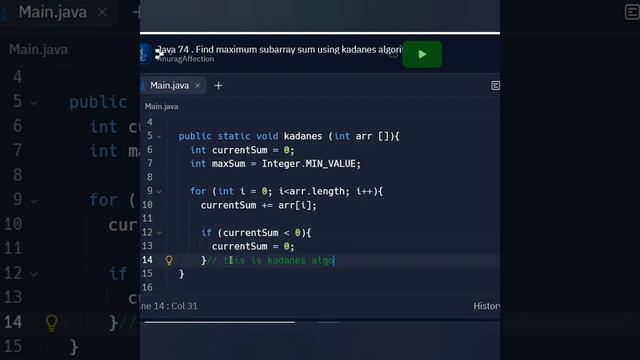This screenshot has height=360, width=640.
Task: Open the panel icon in background window corner
Action: [632, 12]
